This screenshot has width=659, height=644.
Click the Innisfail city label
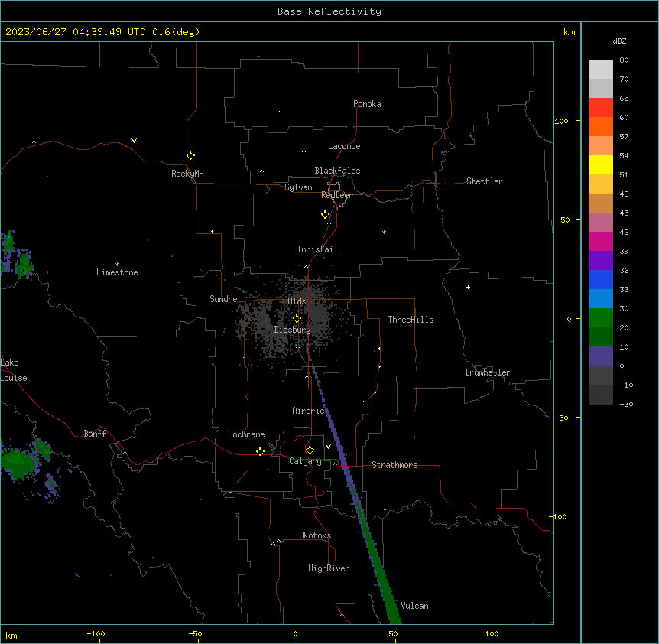[317, 249]
